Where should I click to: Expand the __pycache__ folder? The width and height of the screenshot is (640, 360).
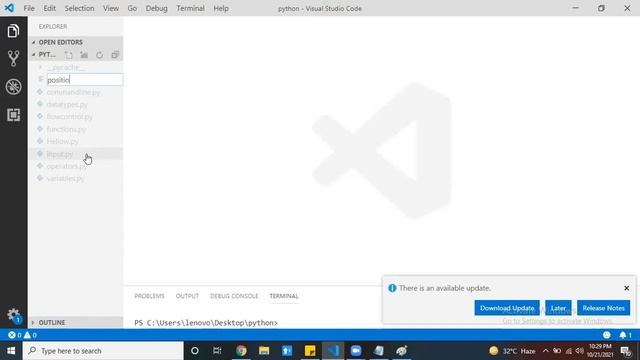tap(65, 67)
